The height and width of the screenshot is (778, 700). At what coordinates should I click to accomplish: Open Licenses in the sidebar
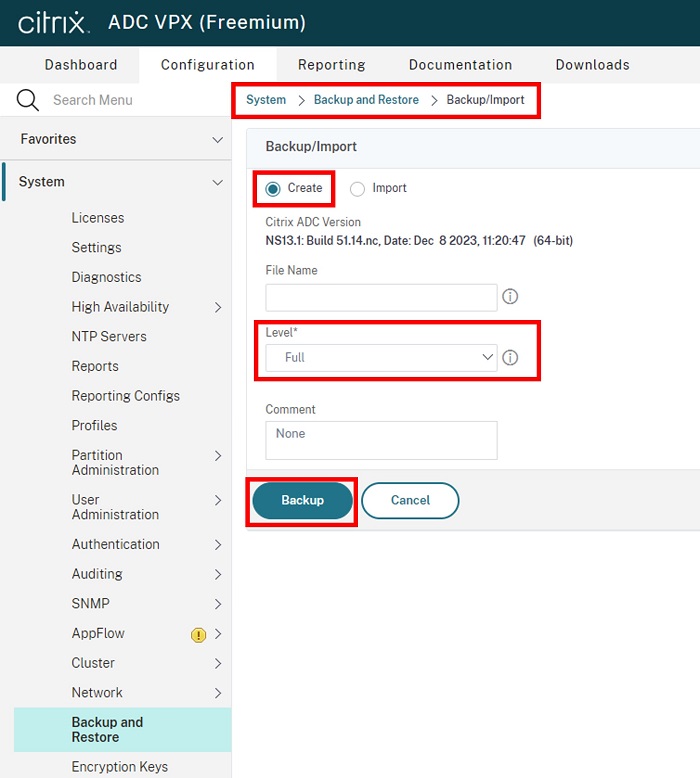pyautogui.click(x=98, y=218)
